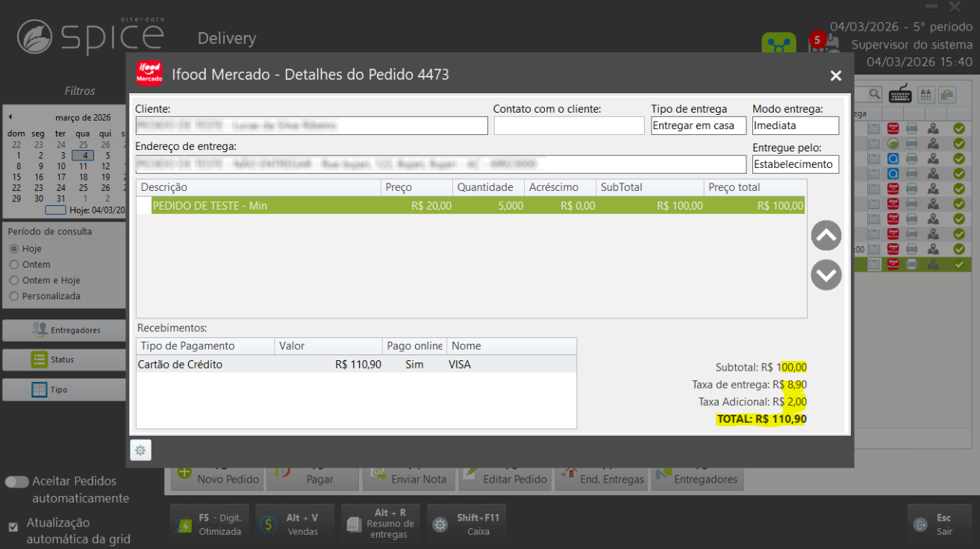Click Pagar in the Delivery toolbar
980x549 pixels.
point(313,478)
